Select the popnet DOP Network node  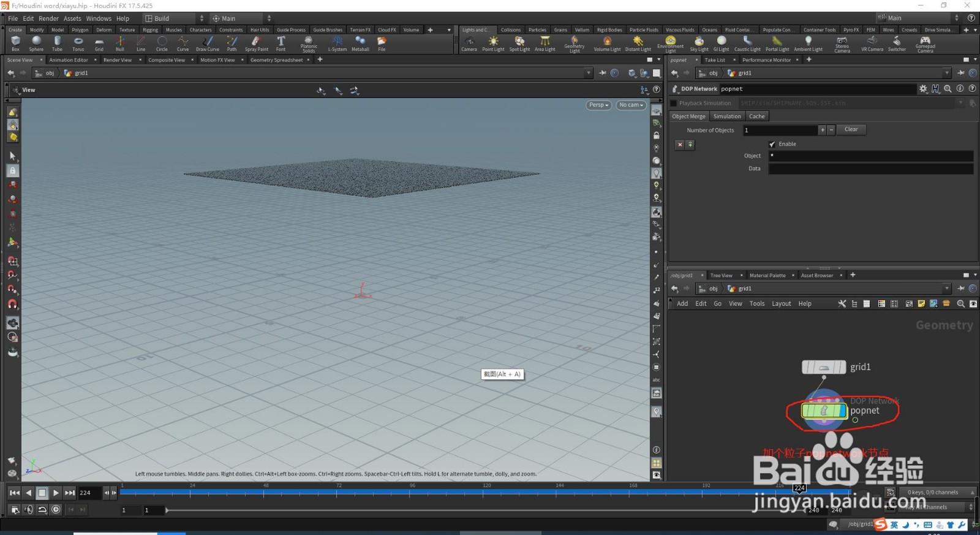[824, 410]
